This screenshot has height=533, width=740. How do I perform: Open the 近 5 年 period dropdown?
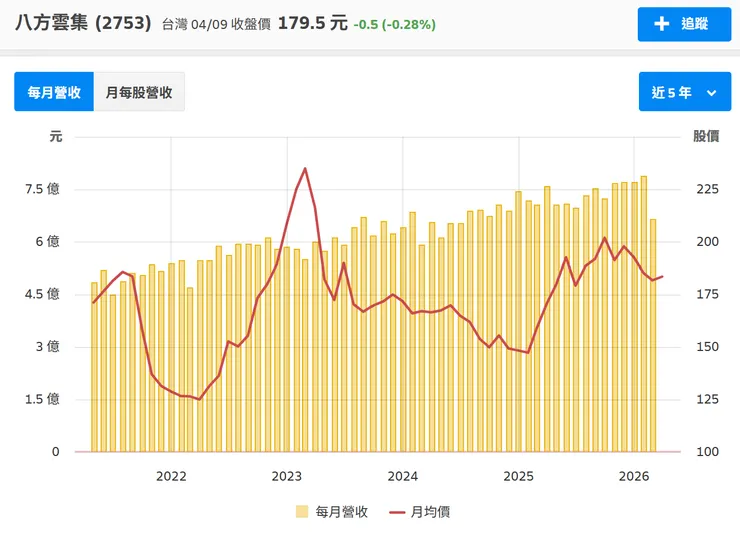click(x=685, y=92)
